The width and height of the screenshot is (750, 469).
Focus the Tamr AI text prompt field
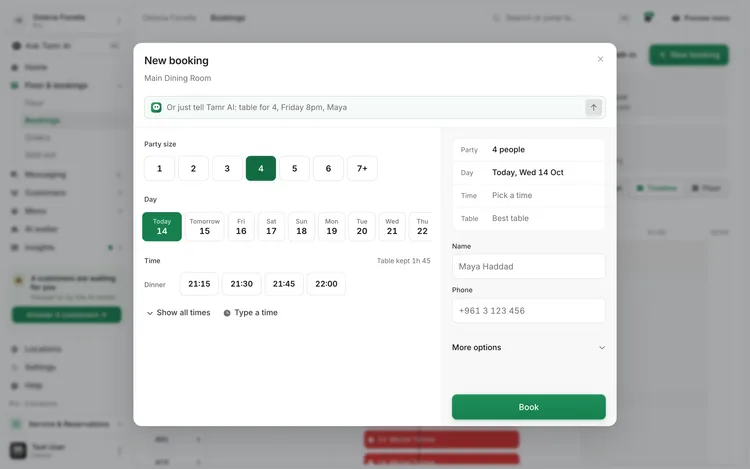[x=375, y=107]
